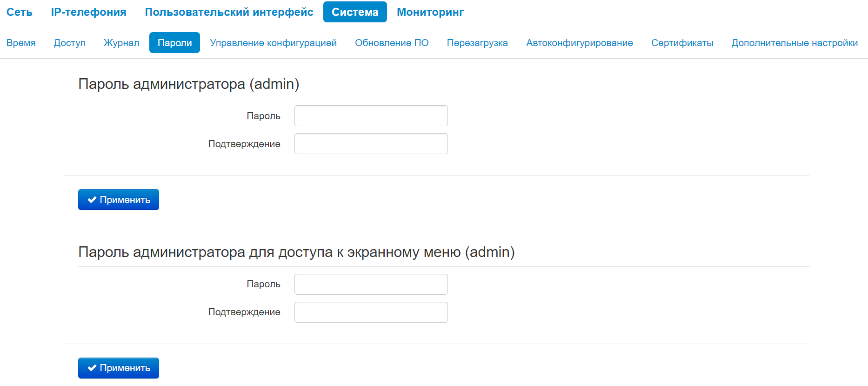Apply the screen menu password change
The width and height of the screenshot is (868, 386).
[x=119, y=368]
